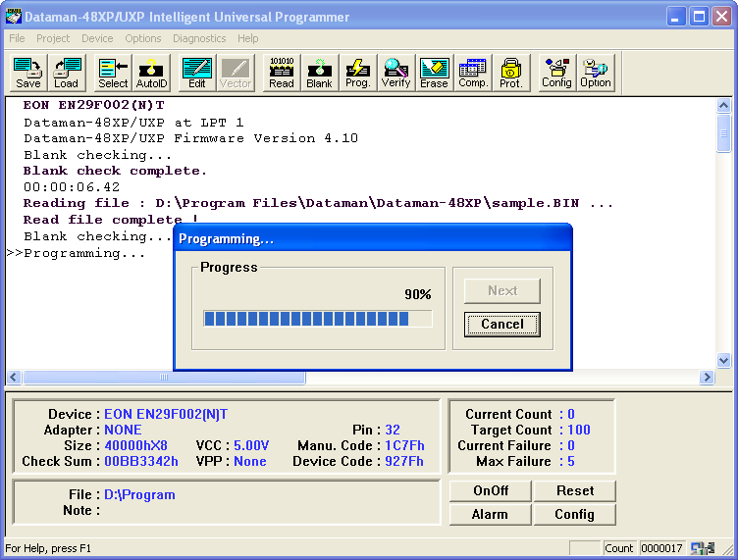Click the Read chip toolbar icon
Image resolution: width=738 pixels, height=560 pixels.
(282, 74)
